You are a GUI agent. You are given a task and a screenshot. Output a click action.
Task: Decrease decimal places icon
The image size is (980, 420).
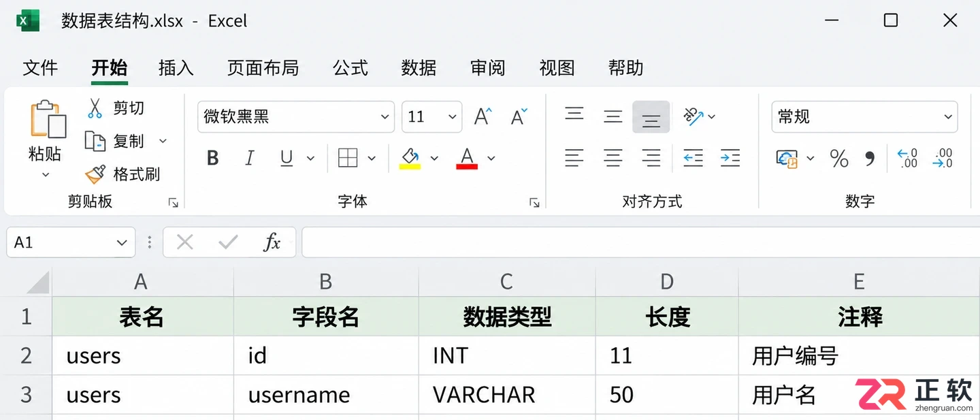[x=943, y=159]
